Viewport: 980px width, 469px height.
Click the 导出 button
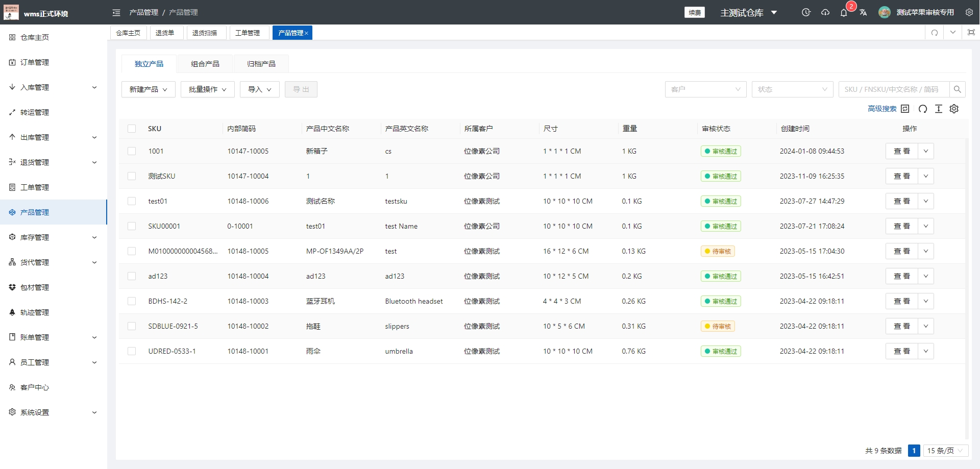pyautogui.click(x=301, y=89)
